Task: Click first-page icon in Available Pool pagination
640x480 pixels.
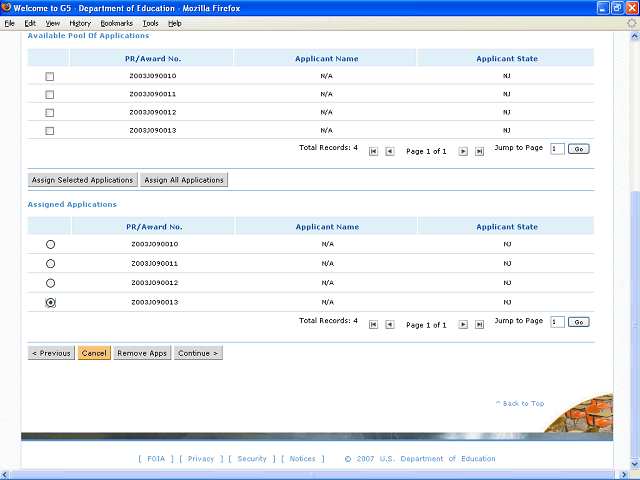Action: pyautogui.click(x=374, y=152)
